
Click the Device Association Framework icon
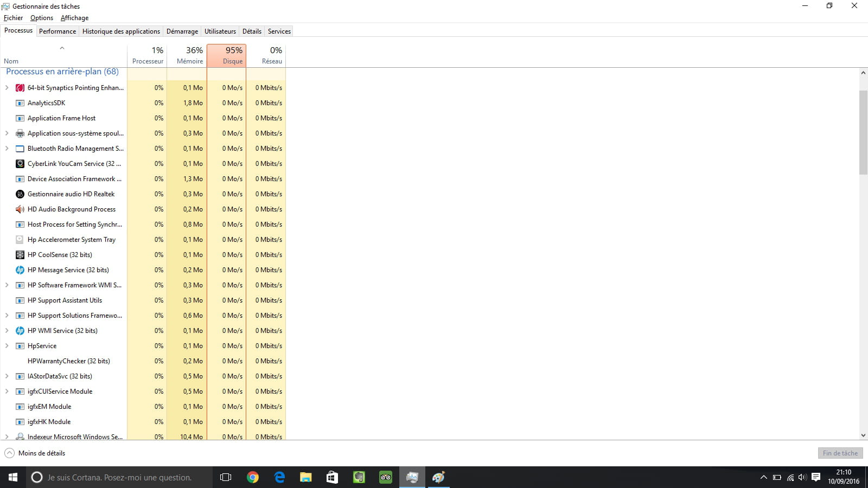click(20, 179)
